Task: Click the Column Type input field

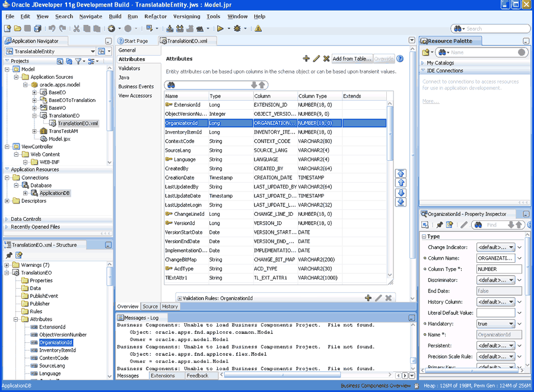Action: click(499, 269)
